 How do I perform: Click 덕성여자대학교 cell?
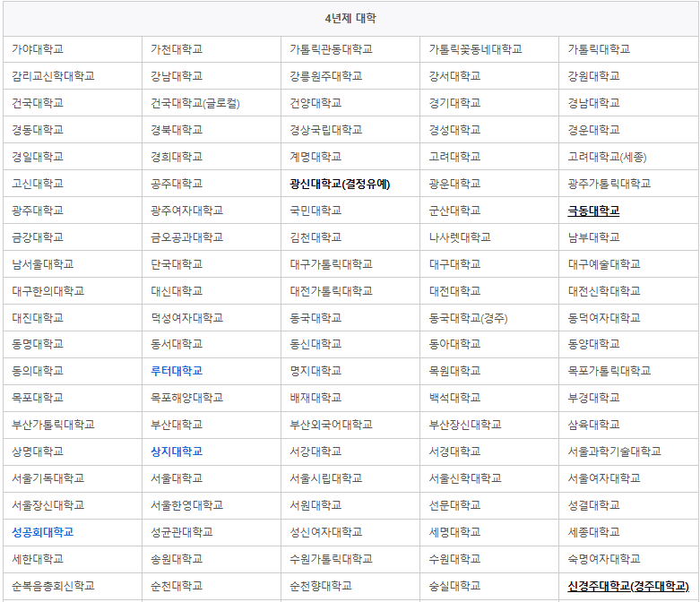click(x=212, y=317)
